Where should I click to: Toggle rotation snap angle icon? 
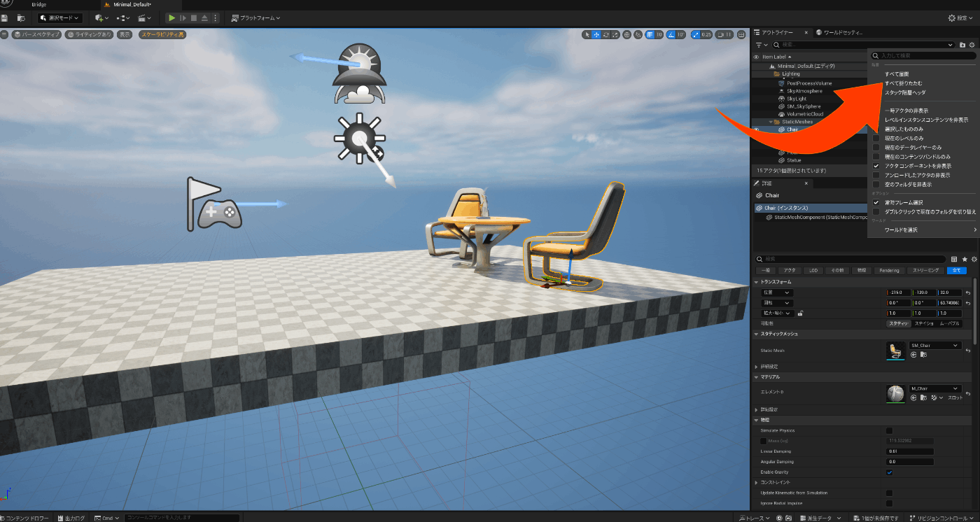tap(671, 34)
